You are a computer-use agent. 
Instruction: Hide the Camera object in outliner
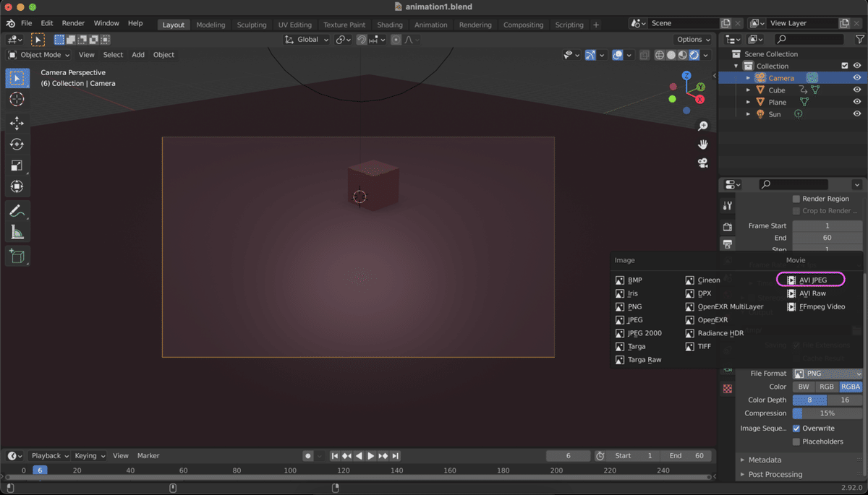pyautogui.click(x=857, y=78)
